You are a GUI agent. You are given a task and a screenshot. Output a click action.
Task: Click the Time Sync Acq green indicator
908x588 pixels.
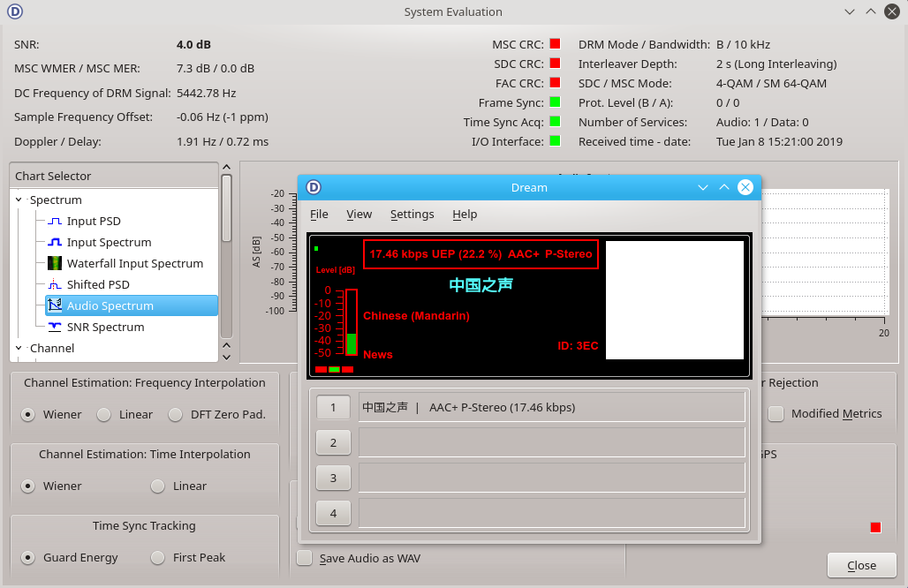click(x=555, y=122)
